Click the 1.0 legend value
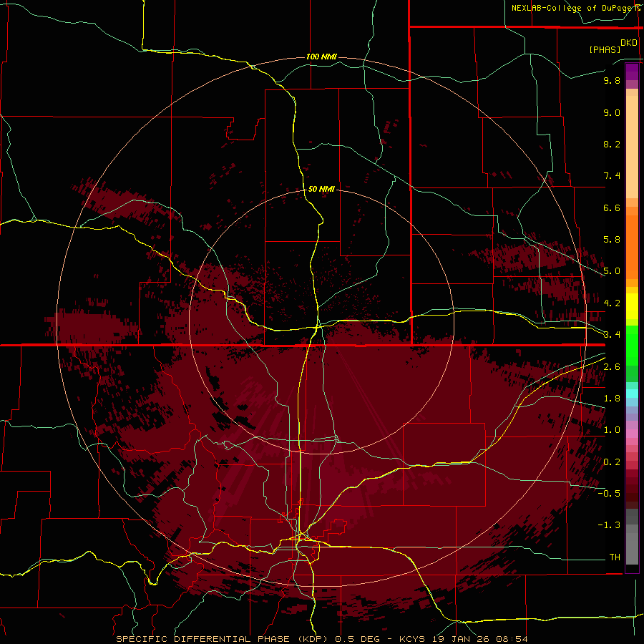 pos(612,430)
